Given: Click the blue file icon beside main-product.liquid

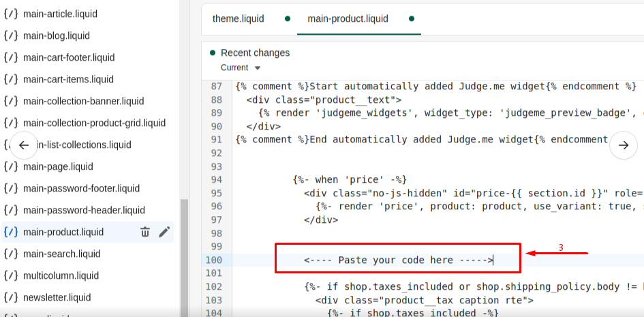Looking at the screenshot, I should (x=11, y=232).
